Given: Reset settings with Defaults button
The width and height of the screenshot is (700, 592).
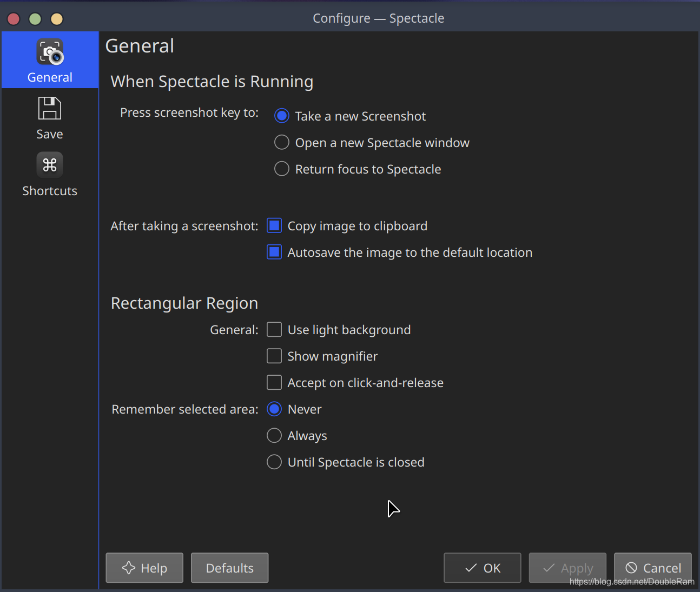Looking at the screenshot, I should coord(230,568).
